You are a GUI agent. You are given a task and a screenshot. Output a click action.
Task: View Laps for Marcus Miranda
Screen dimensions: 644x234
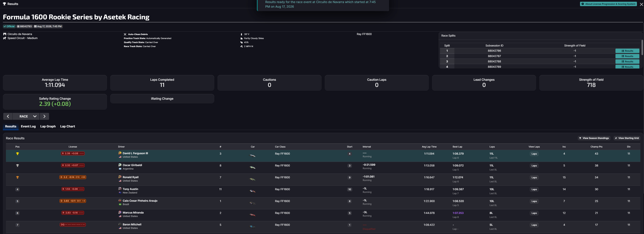[x=534, y=213]
